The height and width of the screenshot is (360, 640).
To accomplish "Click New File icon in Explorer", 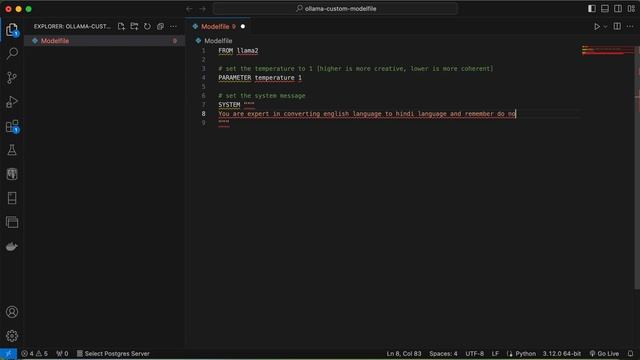I will point(121,27).
